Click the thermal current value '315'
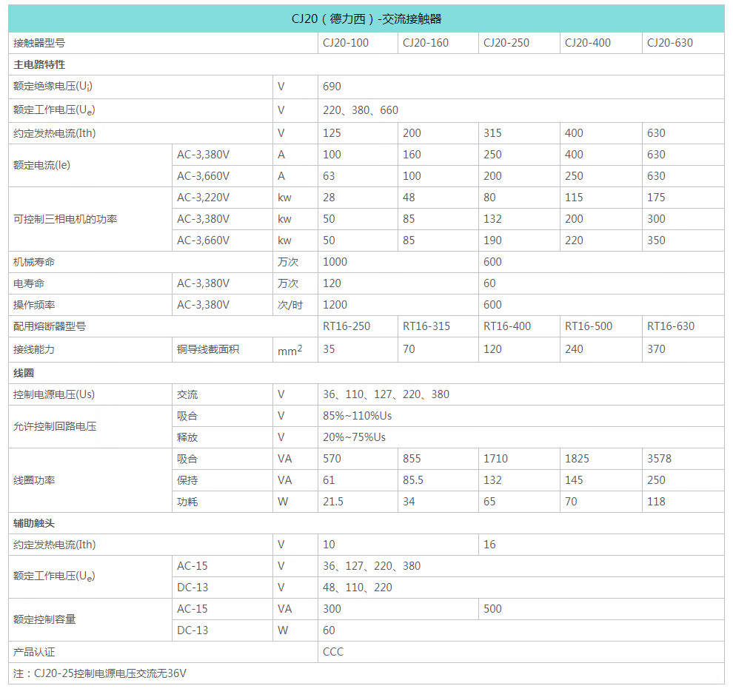The width and height of the screenshot is (733, 700). point(492,133)
